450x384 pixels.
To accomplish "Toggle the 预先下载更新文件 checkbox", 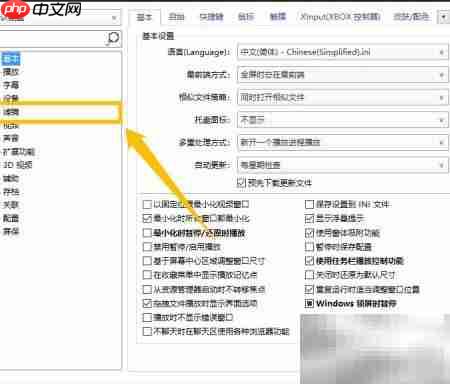I will (x=241, y=183).
